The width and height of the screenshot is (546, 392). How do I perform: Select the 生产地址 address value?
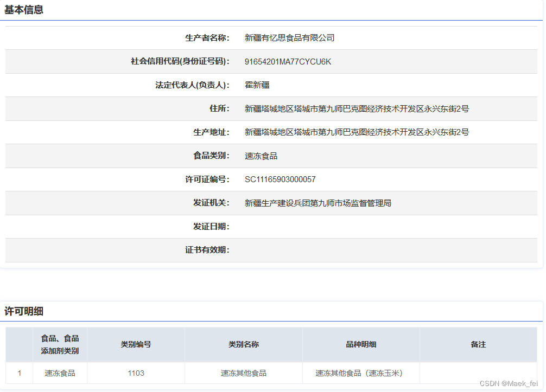357,132
